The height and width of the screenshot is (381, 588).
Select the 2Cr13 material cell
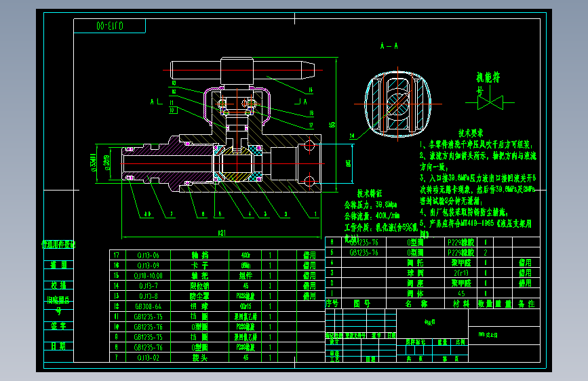[461, 273]
